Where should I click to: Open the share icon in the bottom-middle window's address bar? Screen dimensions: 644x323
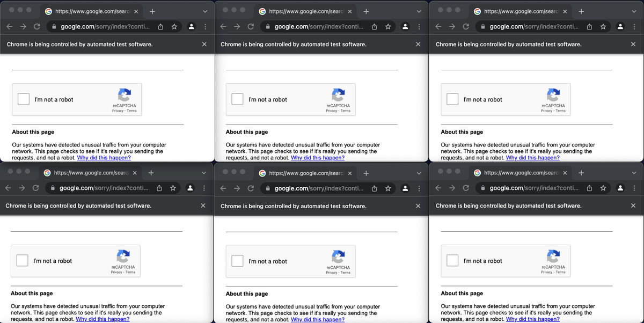click(x=374, y=188)
